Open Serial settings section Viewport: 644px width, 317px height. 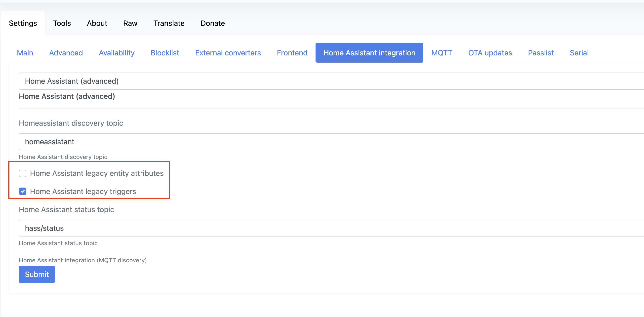click(579, 53)
